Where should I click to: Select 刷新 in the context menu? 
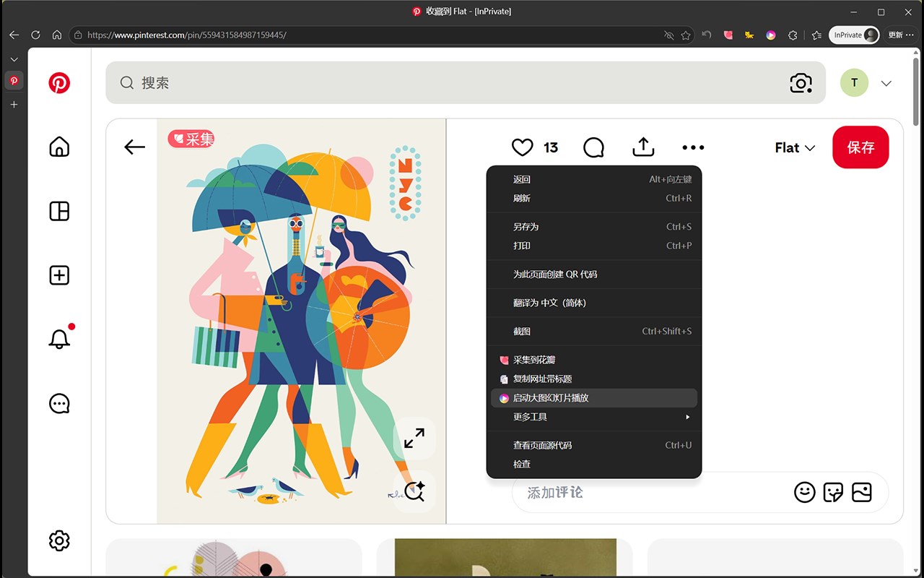(594, 198)
